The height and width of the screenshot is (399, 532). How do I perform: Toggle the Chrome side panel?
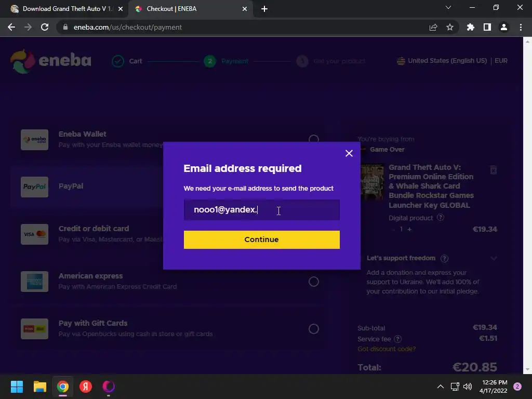[x=487, y=27]
